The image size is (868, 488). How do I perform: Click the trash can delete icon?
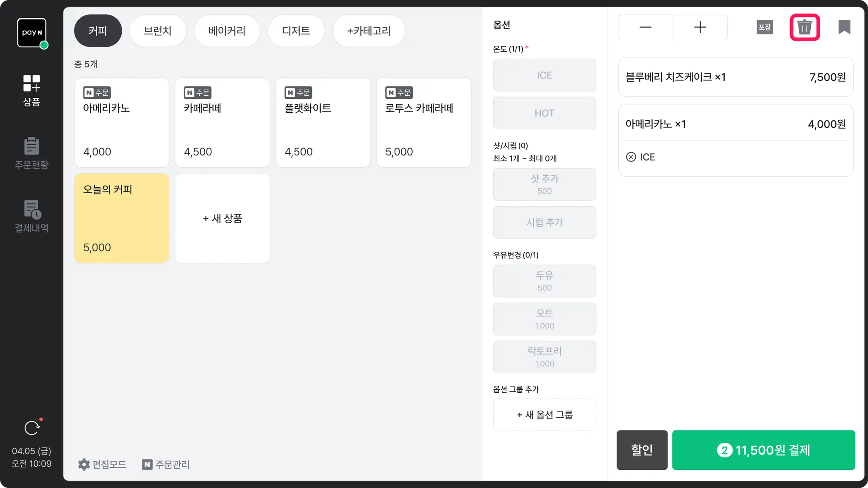click(x=804, y=28)
